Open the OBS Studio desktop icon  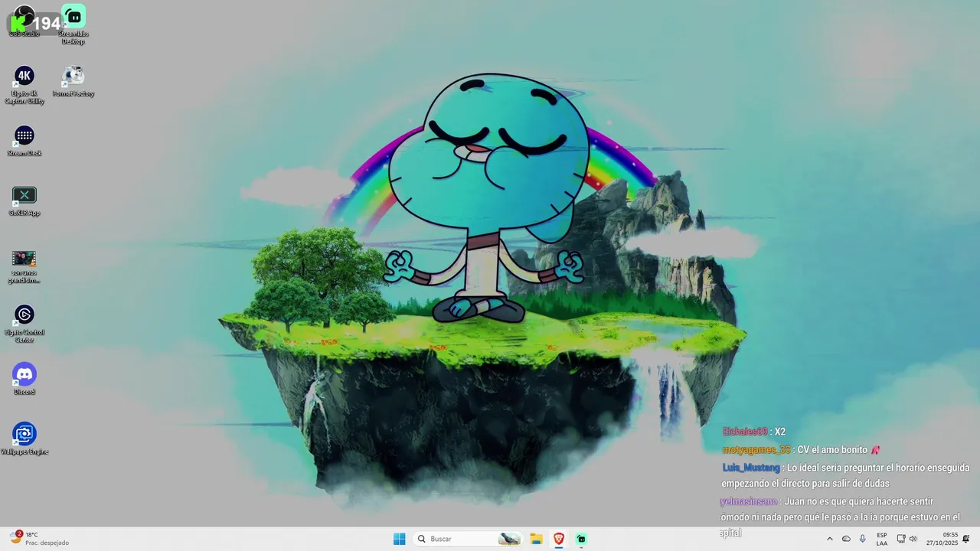pyautogui.click(x=24, y=21)
